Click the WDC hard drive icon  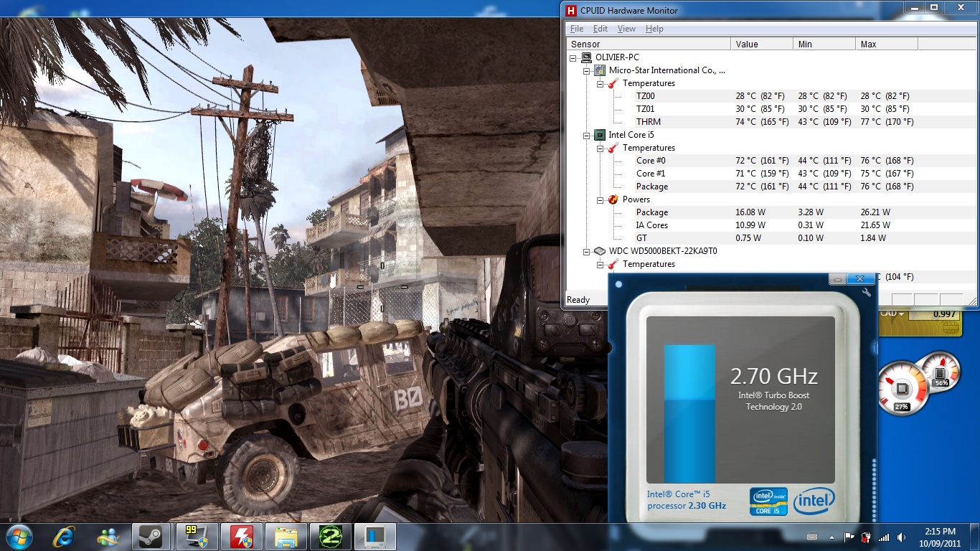coord(600,251)
